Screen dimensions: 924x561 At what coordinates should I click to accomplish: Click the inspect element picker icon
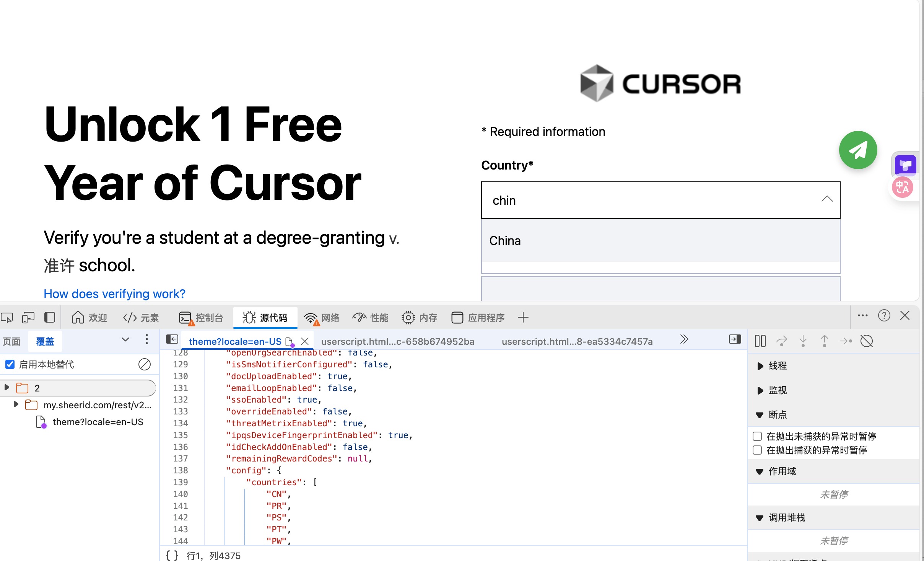[x=7, y=318]
